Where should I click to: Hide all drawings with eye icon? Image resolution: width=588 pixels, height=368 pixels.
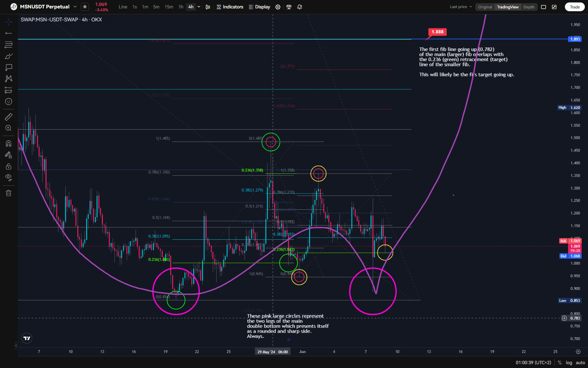9,177
